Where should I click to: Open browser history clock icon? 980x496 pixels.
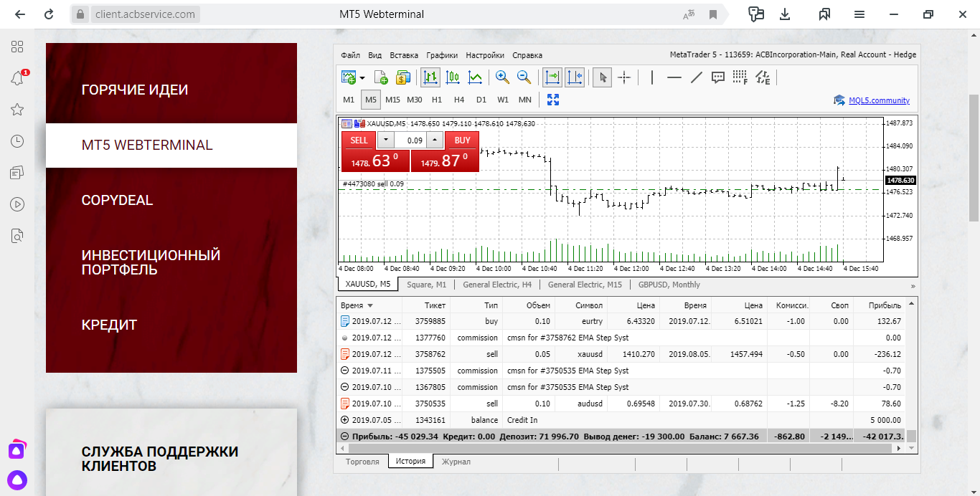pos(17,141)
